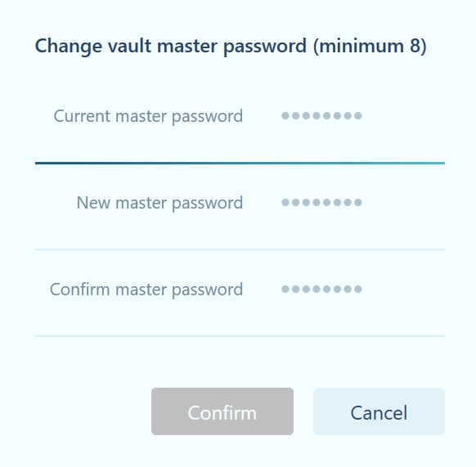This screenshot has height=467, width=476.
Task: Click placeholder dots in New master password field
Action: tap(321, 202)
